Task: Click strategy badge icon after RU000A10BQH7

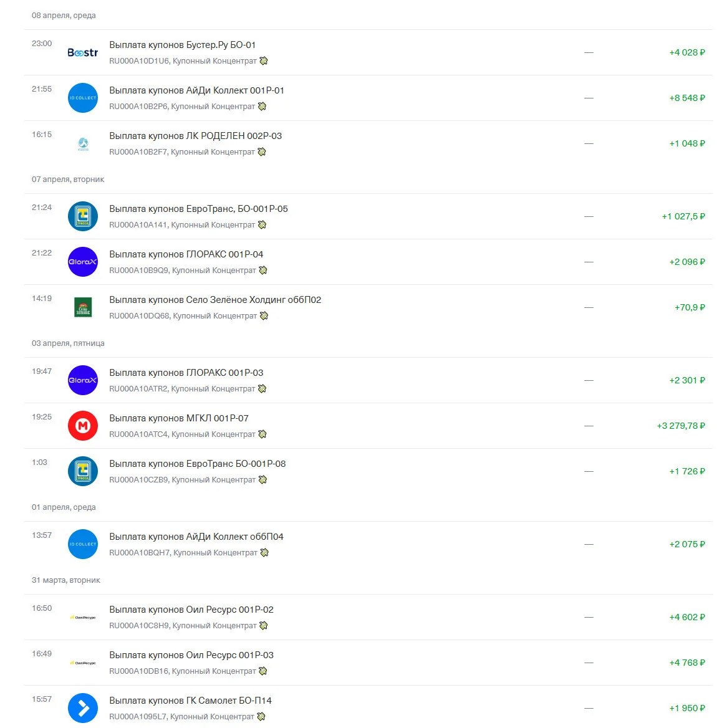Action: click(265, 552)
